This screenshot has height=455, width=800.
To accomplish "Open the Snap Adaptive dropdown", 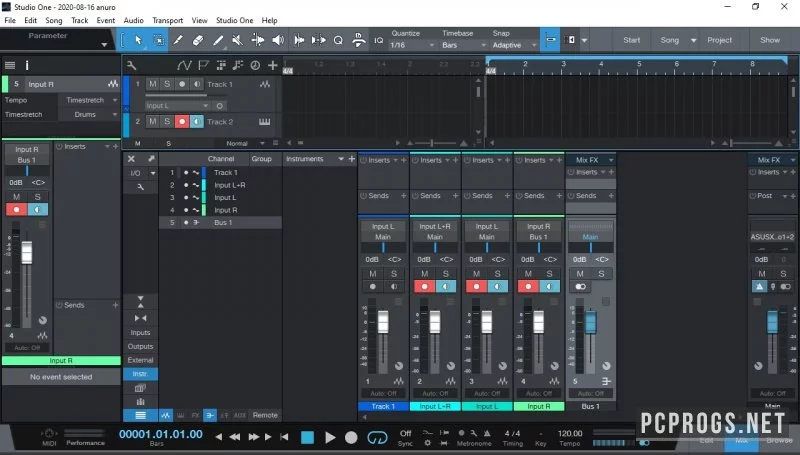I will point(514,45).
